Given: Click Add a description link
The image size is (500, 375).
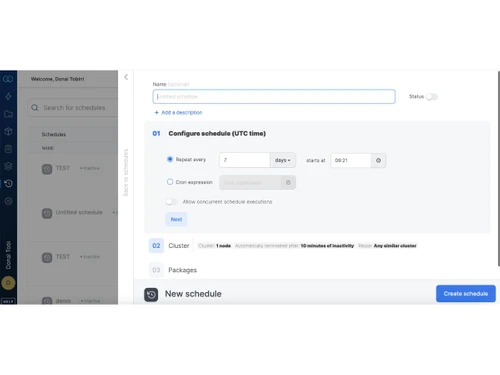Looking at the screenshot, I should tap(178, 113).
